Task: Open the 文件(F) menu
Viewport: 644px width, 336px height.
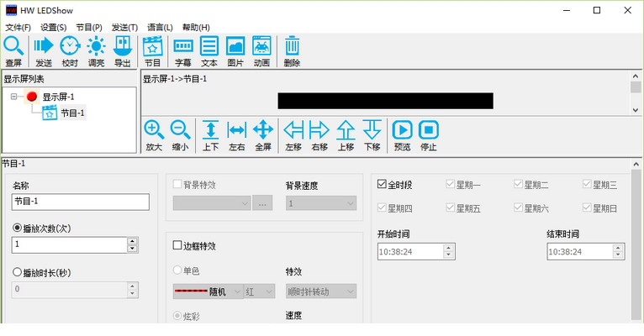Action: coord(18,28)
